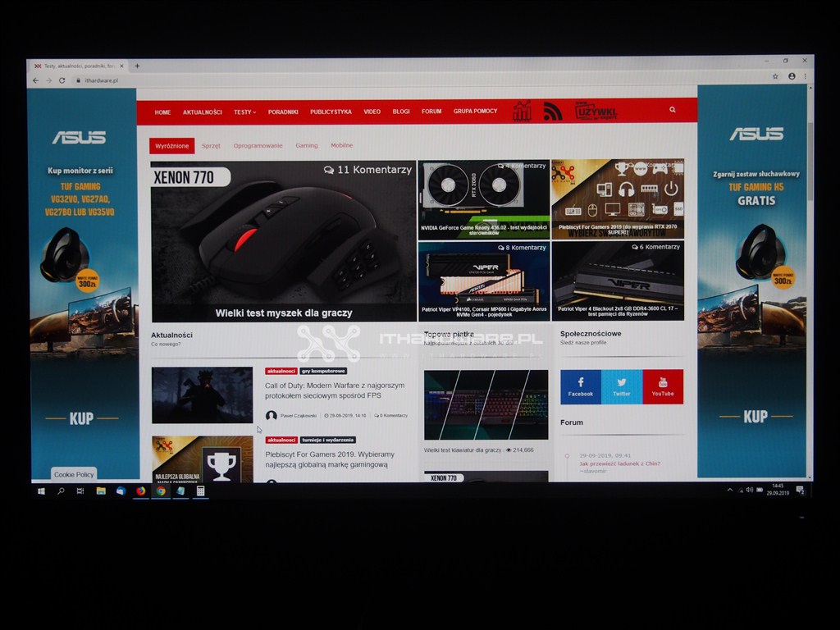840x630 pixels.
Task: Open the RSS feed icon
Action: (553, 111)
